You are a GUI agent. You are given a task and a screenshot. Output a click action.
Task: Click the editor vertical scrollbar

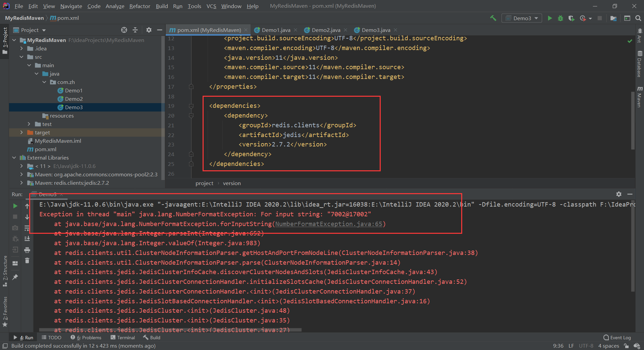pos(633,120)
